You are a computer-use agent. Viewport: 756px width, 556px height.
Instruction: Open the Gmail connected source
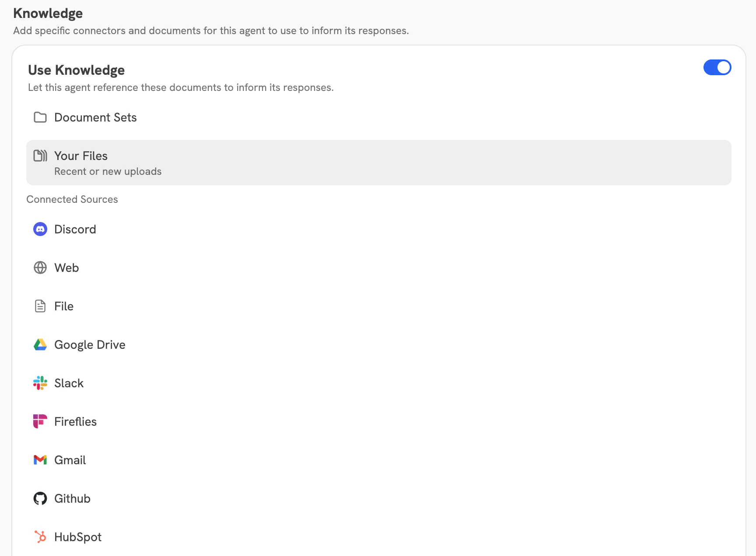pyautogui.click(x=70, y=460)
